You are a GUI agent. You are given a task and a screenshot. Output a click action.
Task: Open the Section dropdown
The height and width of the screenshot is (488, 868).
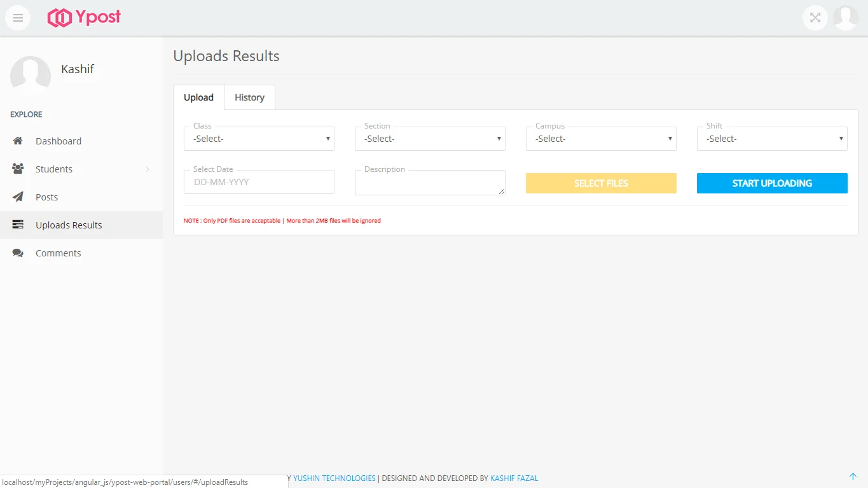(430, 139)
